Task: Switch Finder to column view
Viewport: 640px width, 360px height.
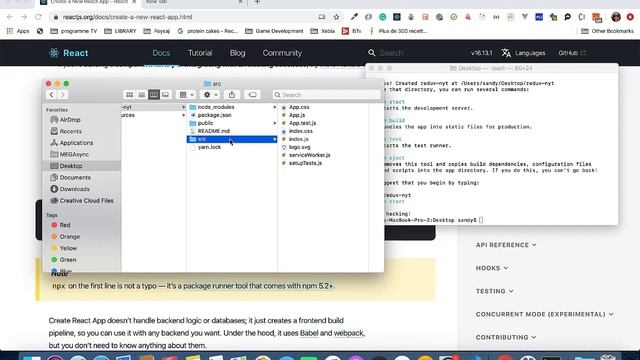Action: (x=153, y=95)
